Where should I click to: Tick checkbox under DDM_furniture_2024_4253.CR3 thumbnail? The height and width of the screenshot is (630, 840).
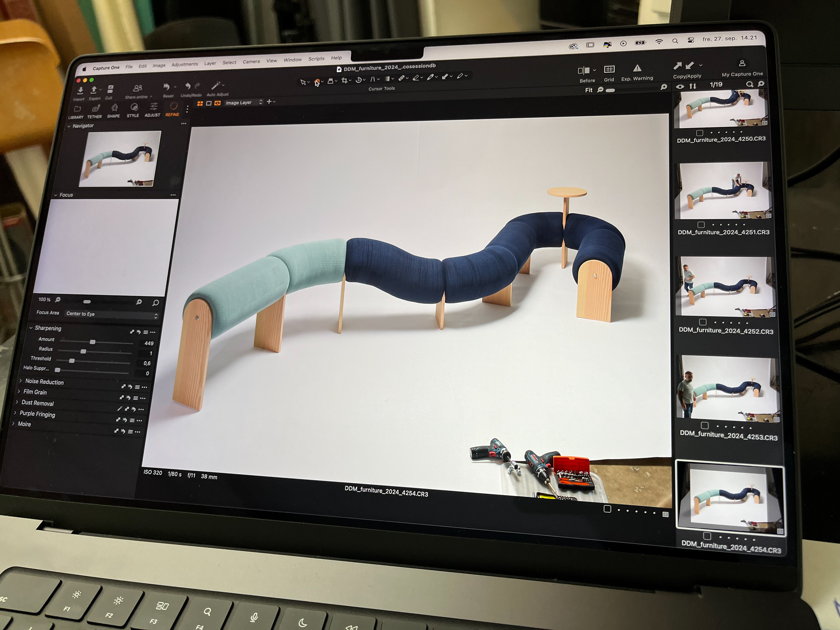coord(704,425)
